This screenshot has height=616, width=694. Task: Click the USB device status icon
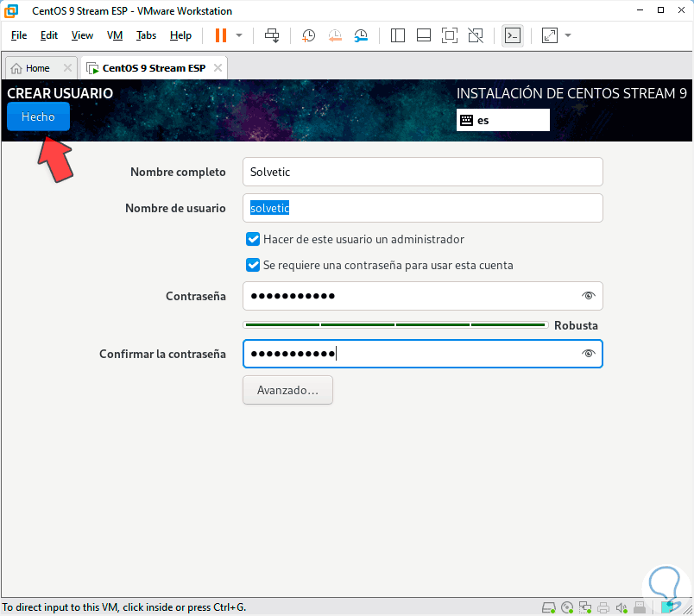coord(640,607)
